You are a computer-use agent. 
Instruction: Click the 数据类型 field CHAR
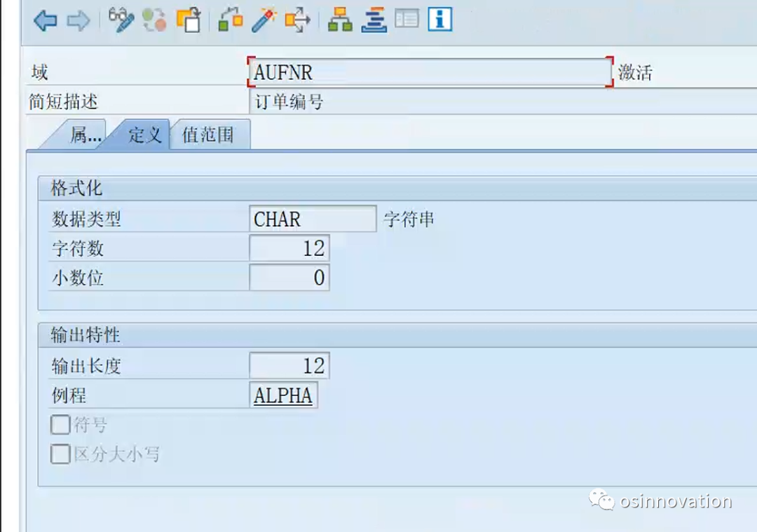pos(313,219)
